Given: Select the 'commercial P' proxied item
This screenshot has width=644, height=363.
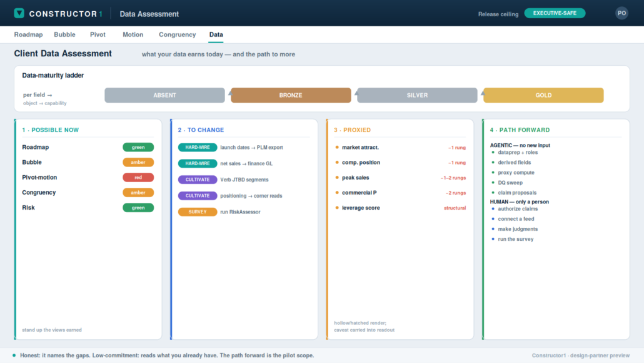Looking at the screenshot, I should (360, 192).
